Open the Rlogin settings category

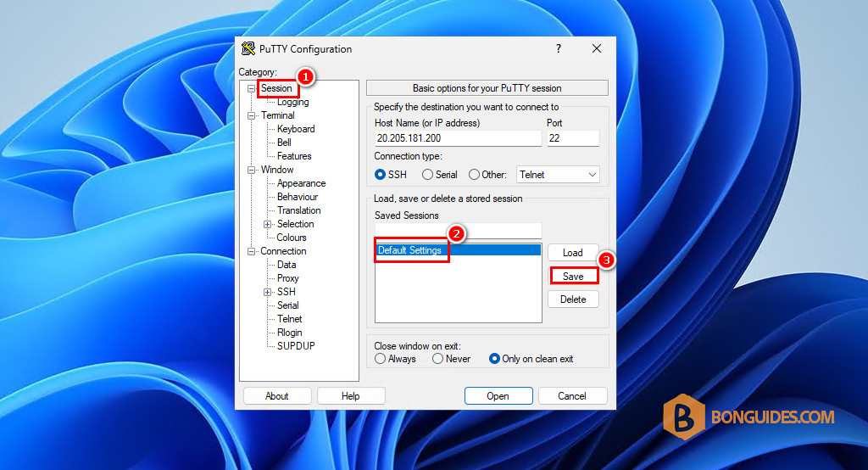(290, 333)
